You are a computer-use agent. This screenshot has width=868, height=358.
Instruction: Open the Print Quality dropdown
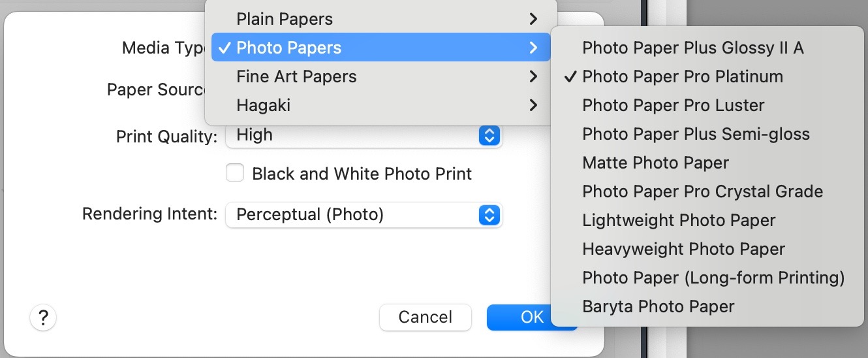click(364, 135)
